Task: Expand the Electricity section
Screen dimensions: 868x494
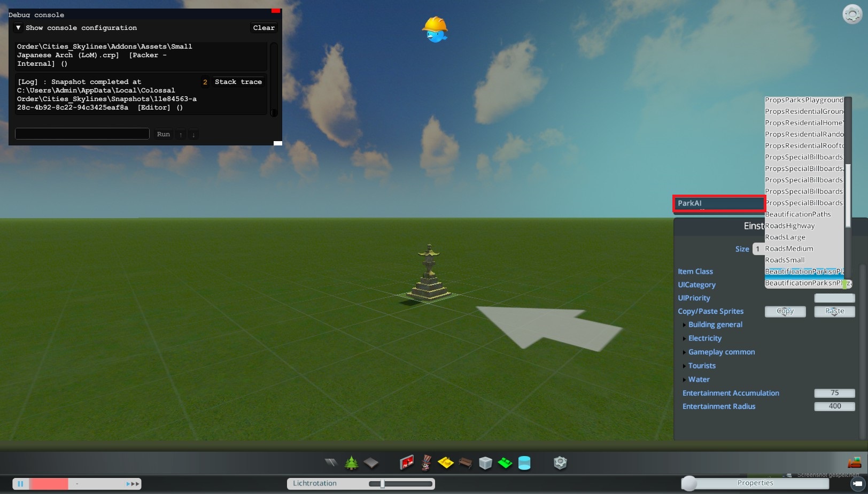Action: pyautogui.click(x=704, y=338)
